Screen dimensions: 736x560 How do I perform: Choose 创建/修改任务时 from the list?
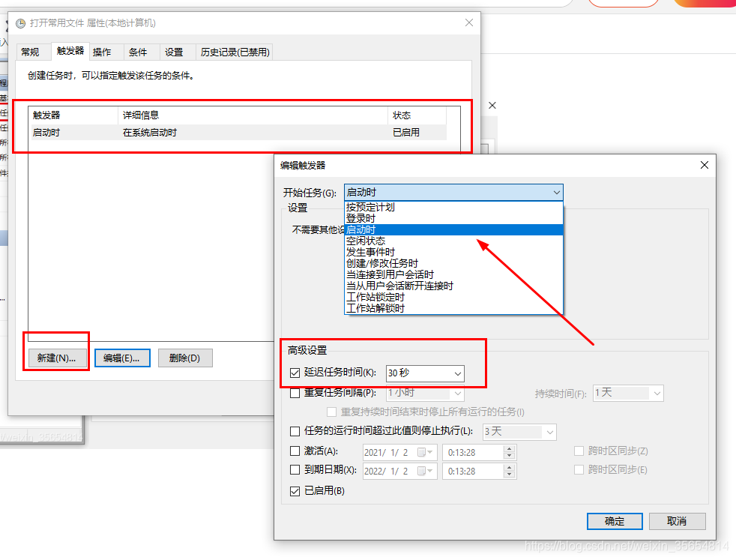point(453,263)
